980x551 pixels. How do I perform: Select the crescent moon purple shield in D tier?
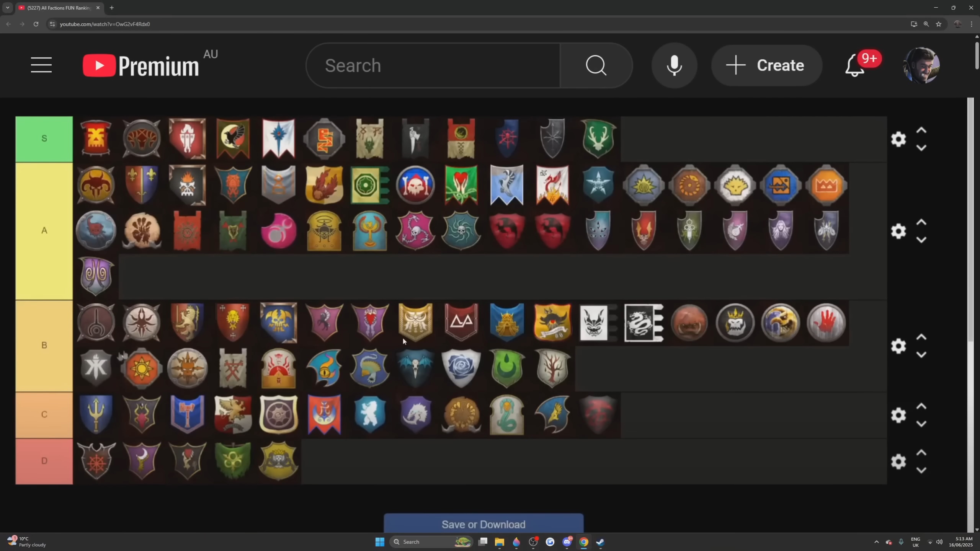141,461
